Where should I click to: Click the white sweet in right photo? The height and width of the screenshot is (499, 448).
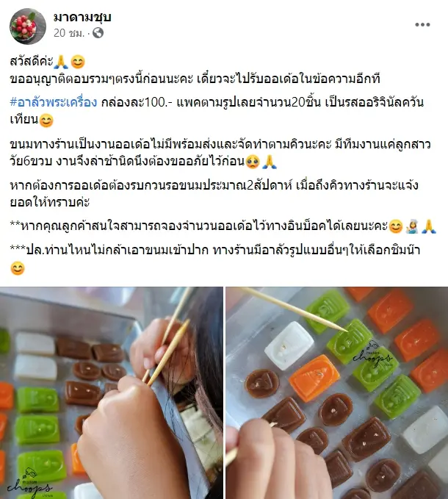289,345
